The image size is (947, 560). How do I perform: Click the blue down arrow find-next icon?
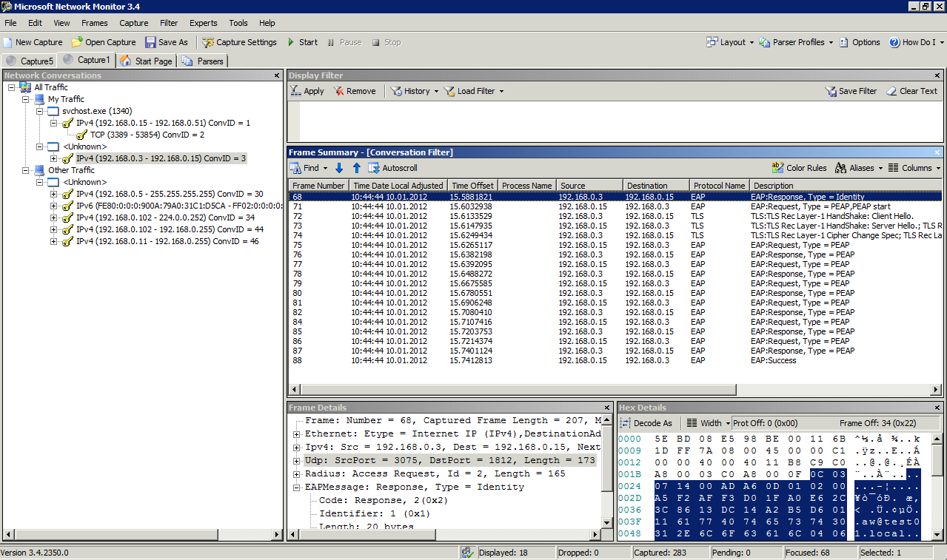point(339,168)
